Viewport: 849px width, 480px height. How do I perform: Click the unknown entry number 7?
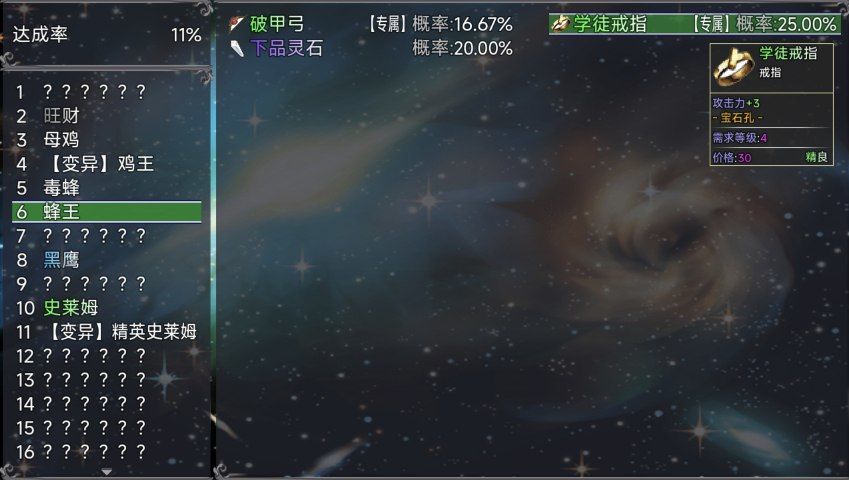pos(107,235)
